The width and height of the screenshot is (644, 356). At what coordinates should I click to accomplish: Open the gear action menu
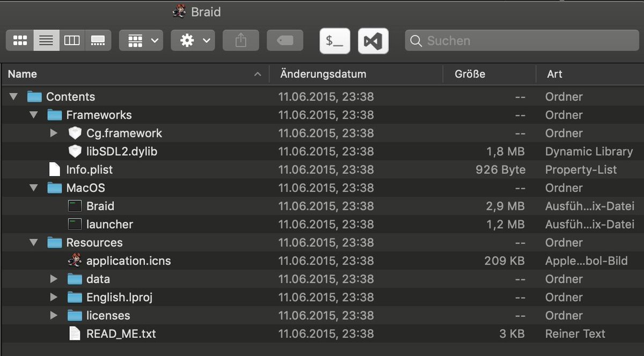[193, 41]
